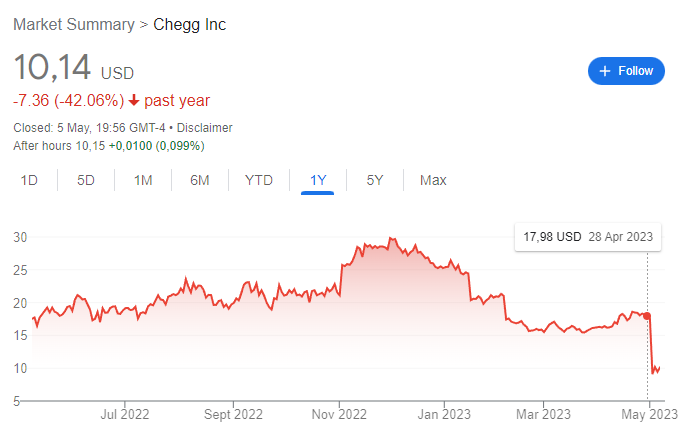Switch to the 1D range tab
Screen dimensions: 678x432
(x=30, y=180)
